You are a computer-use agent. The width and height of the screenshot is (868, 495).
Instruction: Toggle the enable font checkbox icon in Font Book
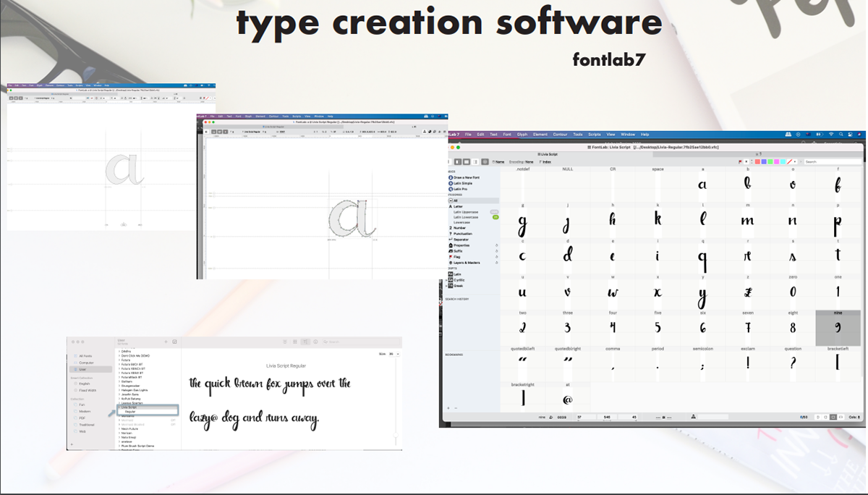click(174, 342)
